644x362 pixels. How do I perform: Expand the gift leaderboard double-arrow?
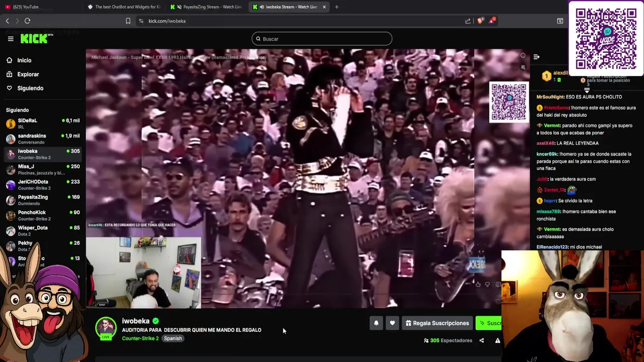tap(587, 89)
